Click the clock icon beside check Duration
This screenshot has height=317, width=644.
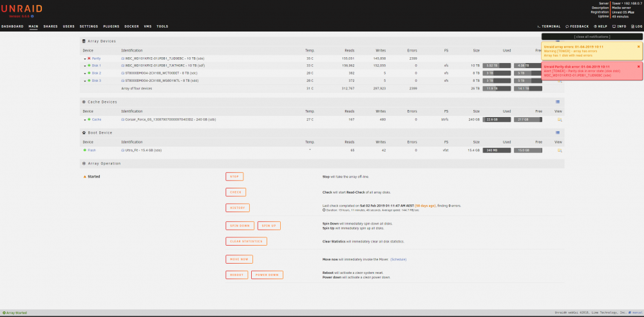325,210
